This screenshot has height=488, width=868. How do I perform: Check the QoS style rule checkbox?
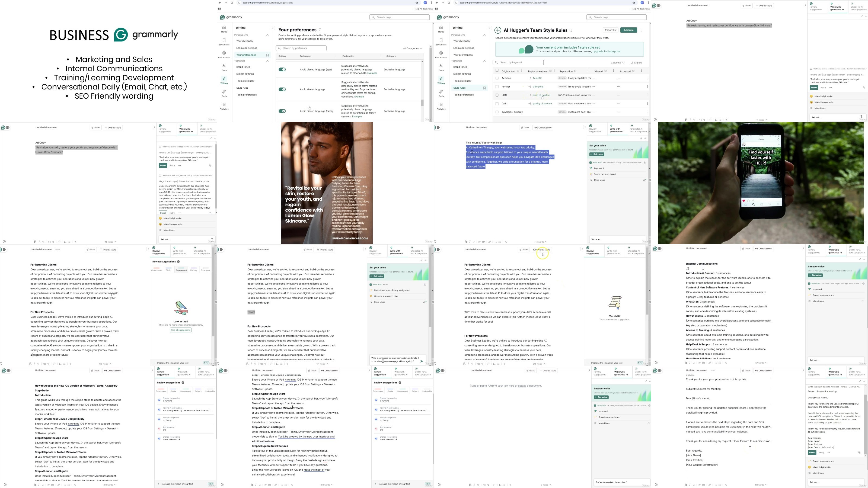(x=497, y=103)
